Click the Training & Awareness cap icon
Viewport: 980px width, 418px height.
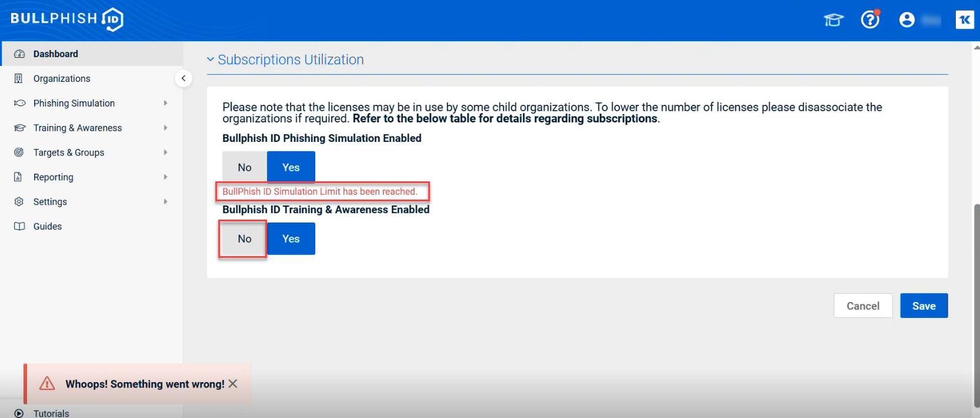[19, 128]
